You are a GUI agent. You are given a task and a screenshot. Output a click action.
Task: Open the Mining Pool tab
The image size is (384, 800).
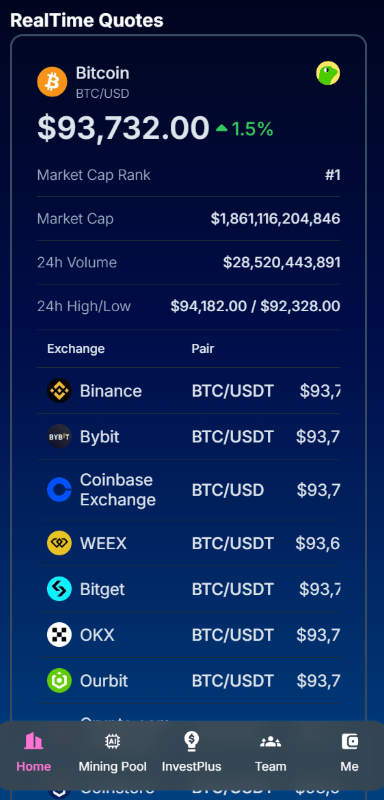point(112,752)
